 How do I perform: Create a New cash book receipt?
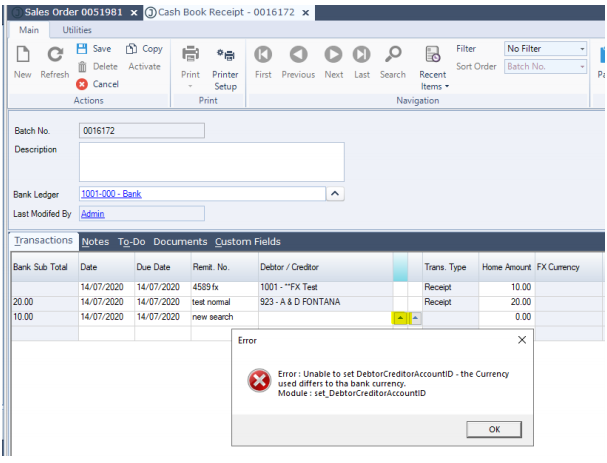coord(22,62)
